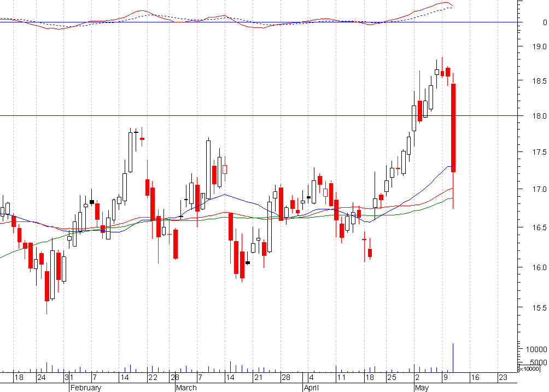549x392 pixels.
Task: Select the 16.5 price axis label
Action: click(540, 227)
